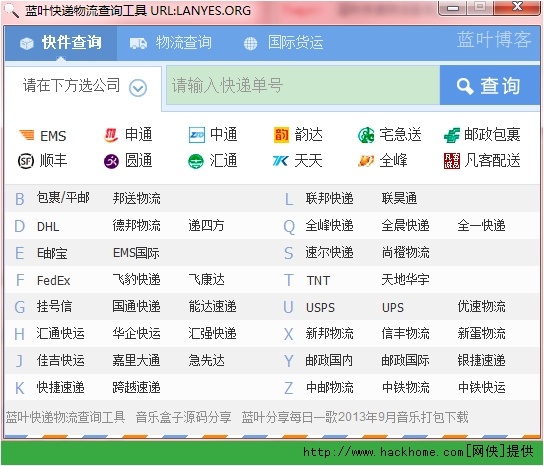Select 中铁快运 in the Z row
544x466 pixels.
[x=482, y=387]
